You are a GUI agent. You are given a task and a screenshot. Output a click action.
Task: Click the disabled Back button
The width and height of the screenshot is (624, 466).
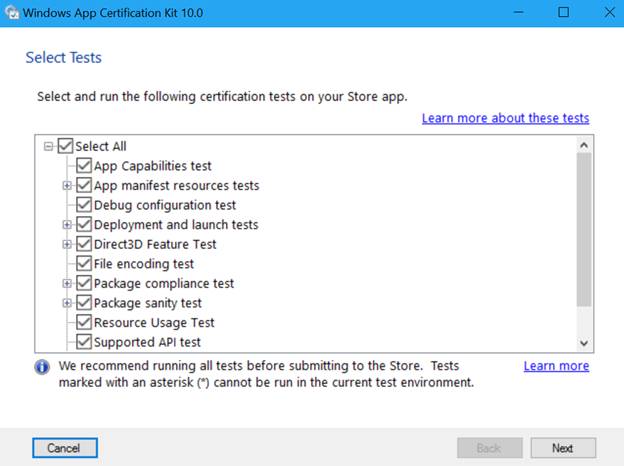pyautogui.click(x=490, y=448)
